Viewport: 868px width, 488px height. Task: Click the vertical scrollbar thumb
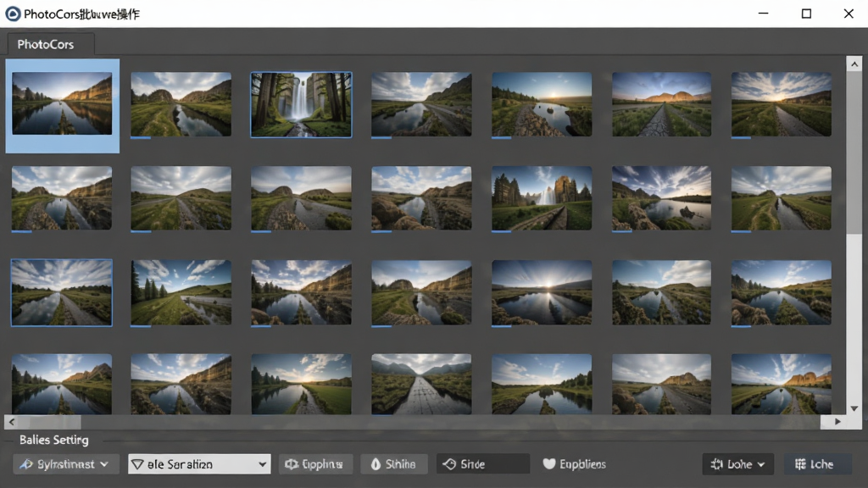[x=854, y=152]
